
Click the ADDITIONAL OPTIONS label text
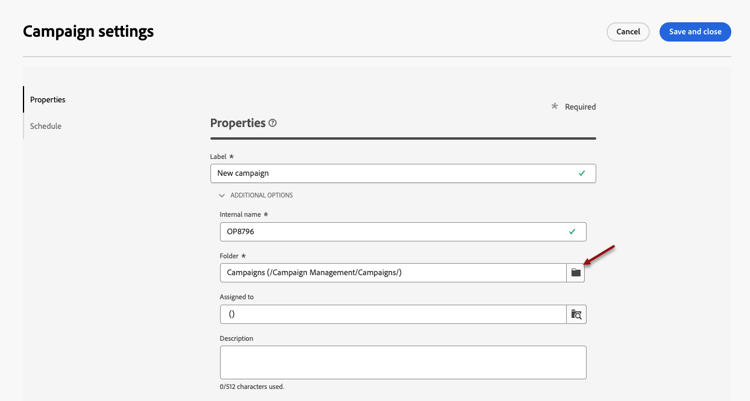(x=261, y=196)
